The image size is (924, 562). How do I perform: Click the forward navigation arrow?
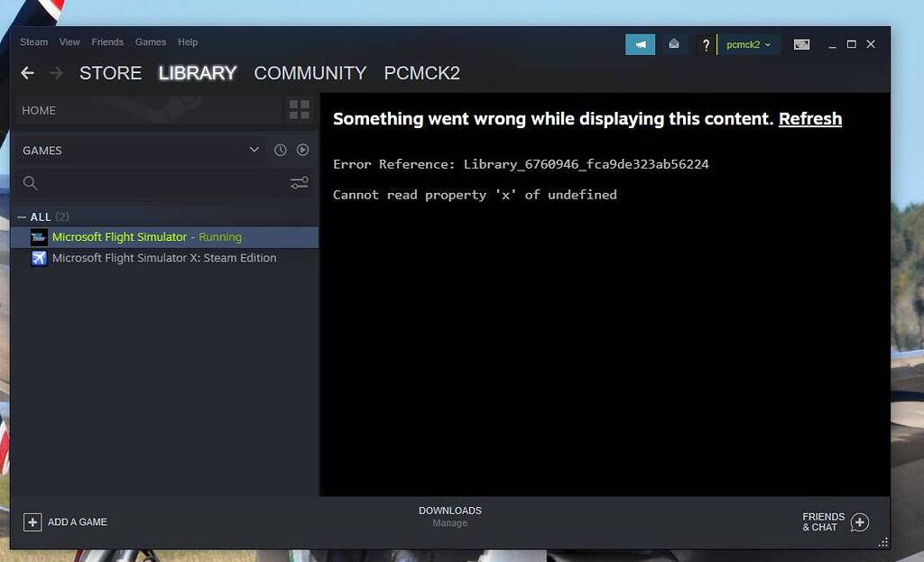(x=56, y=73)
